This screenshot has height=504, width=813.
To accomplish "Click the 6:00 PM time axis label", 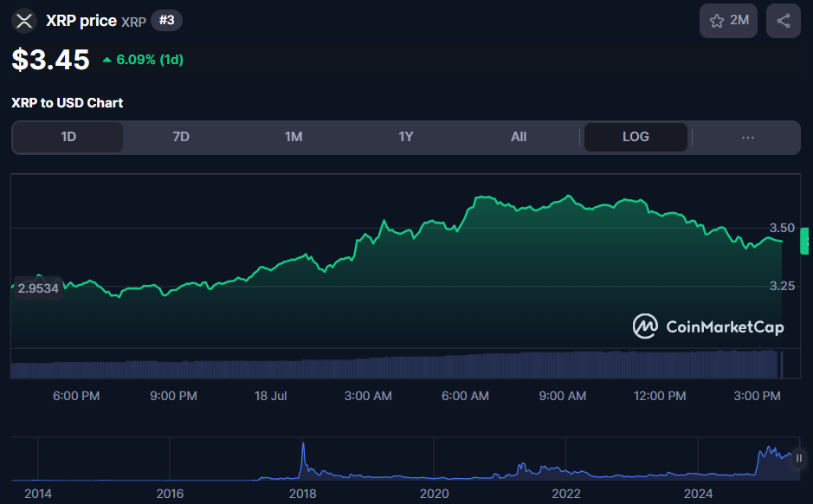I will point(76,396).
